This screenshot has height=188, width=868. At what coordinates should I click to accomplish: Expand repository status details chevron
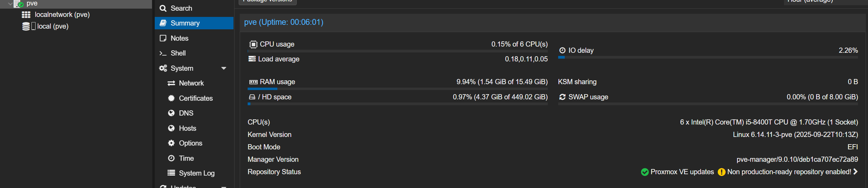pyautogui.click(x=855, y=172)
